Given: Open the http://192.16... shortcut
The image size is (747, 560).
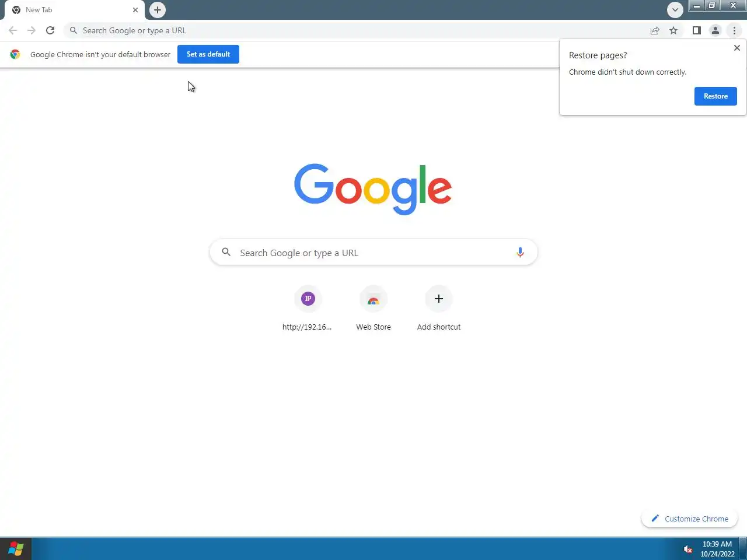Looking at the screenshot, I should pyautogui.click(x=308, y=309).
